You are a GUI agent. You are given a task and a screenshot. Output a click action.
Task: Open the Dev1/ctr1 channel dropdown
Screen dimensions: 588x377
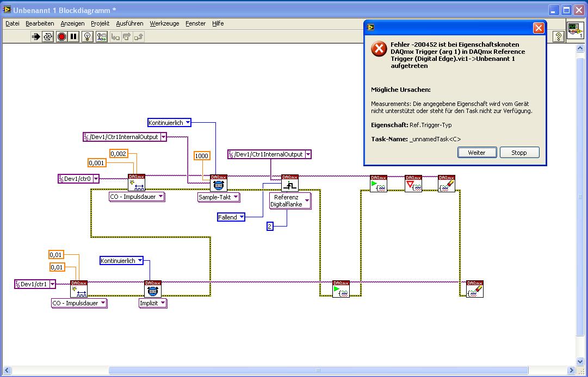53,284
